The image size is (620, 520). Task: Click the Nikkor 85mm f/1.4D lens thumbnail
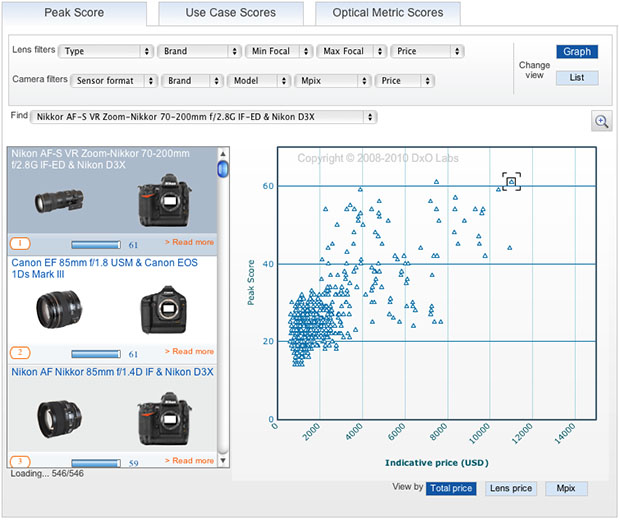tap(59, 419)
